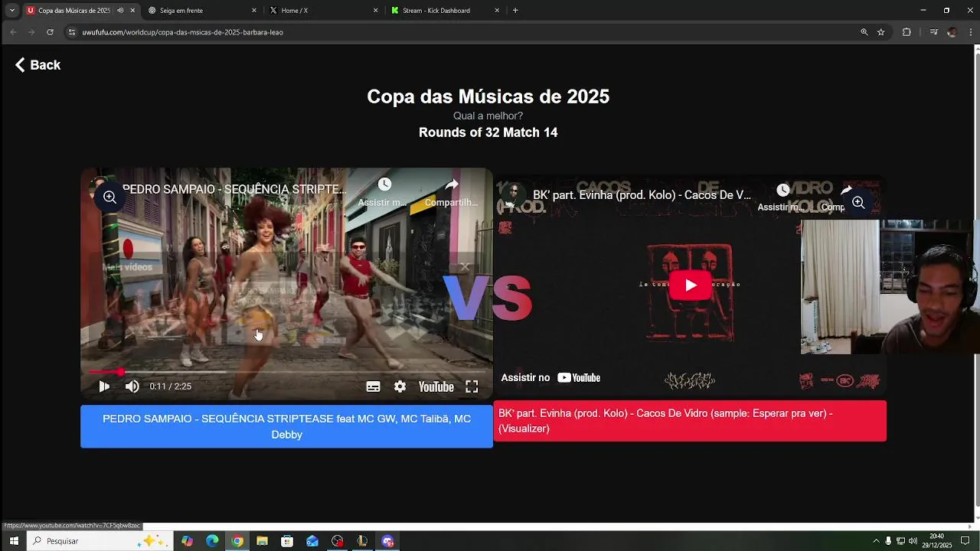View site information icon in address bar

pos(72,32)
